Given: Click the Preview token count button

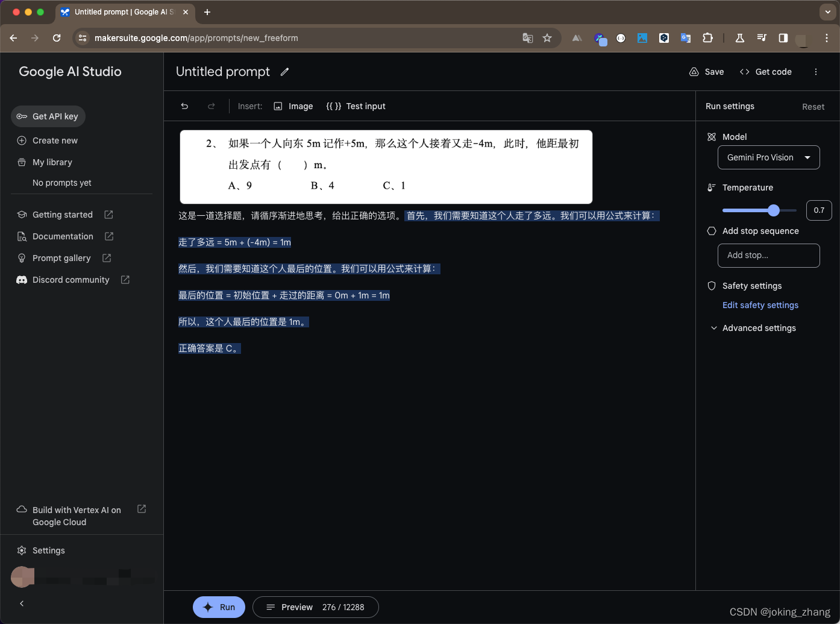Looking at the screenshot, I should tap(316, 607).
